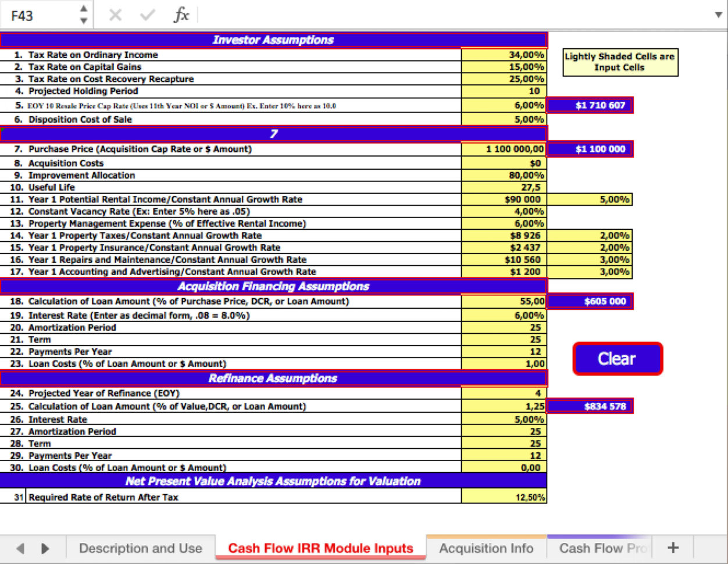Open the Description and Use tab
Image resolution: width=728 pixels, height=564 pixels.
coord(141,547)
